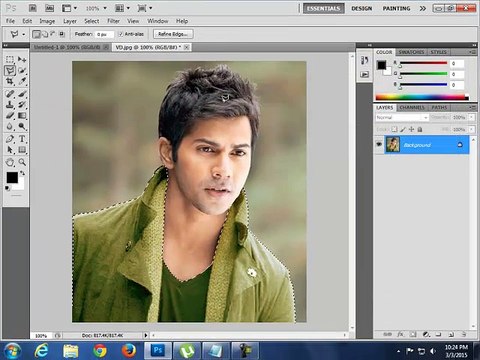
Task: Select the Path Selection tool
Action: [x=10, y=150]
